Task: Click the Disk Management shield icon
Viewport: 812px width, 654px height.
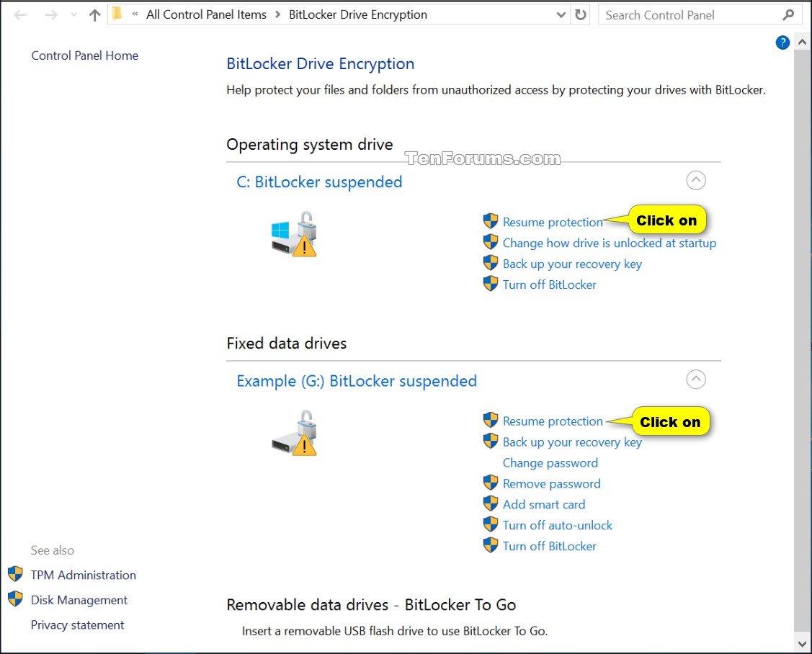Action: 16,599
